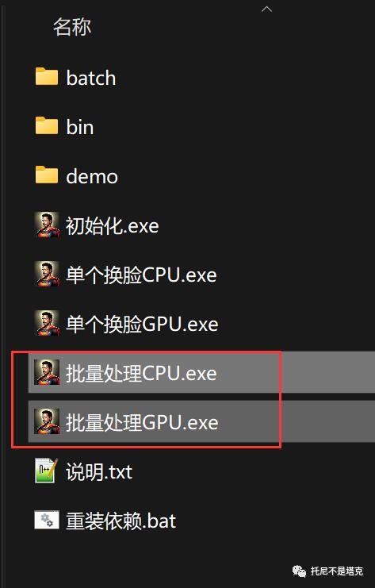Select the text label 重装依赖.bat

[x=121, y=521]
